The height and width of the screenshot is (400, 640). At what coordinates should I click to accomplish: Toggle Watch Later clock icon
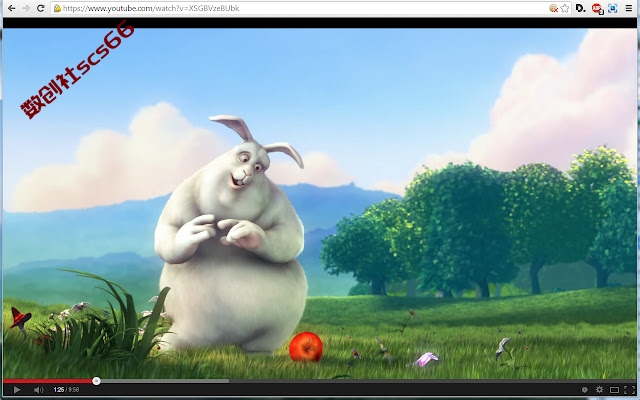tap(584, 390)
